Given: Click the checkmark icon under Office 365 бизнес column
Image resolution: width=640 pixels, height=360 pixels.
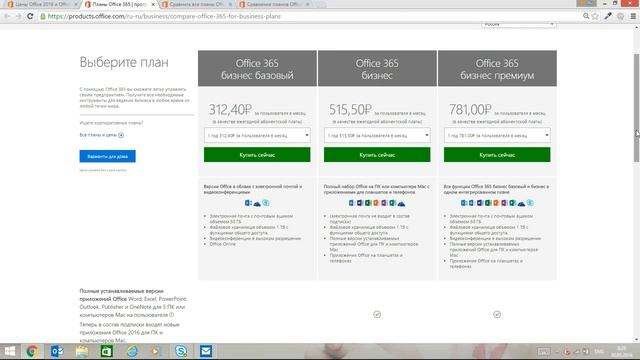Looking at the screenshot, I should (377, 314).
